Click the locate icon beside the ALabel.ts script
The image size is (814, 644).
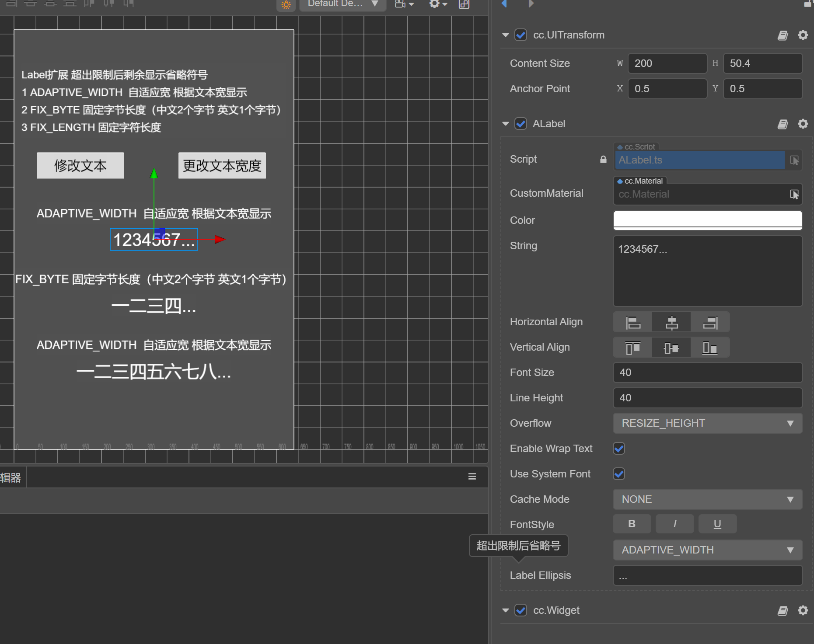click(794, 160)
